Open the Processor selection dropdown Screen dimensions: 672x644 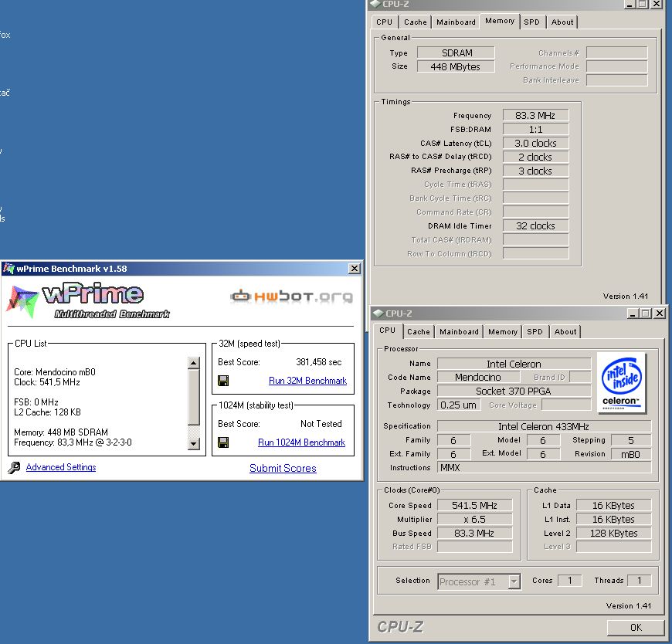[x=514, y=581]
